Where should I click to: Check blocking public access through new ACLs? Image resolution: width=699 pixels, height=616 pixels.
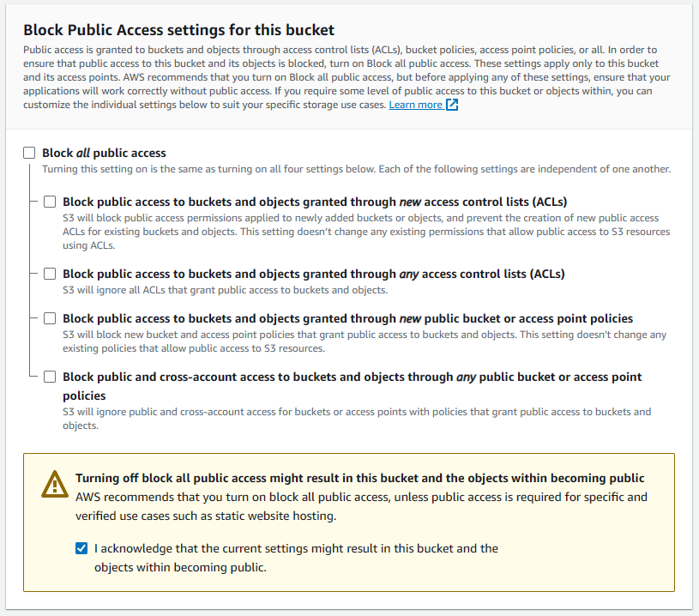[49, 202]
